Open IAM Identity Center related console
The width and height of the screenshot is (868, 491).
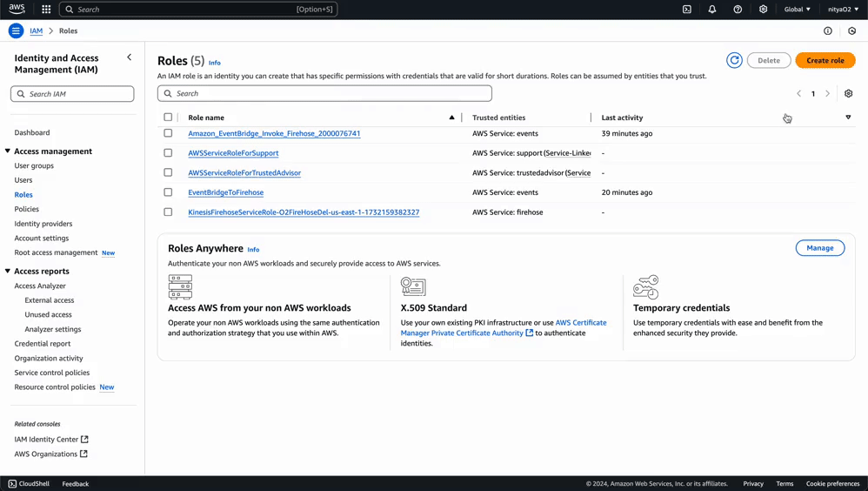click(x=46, y=439)
